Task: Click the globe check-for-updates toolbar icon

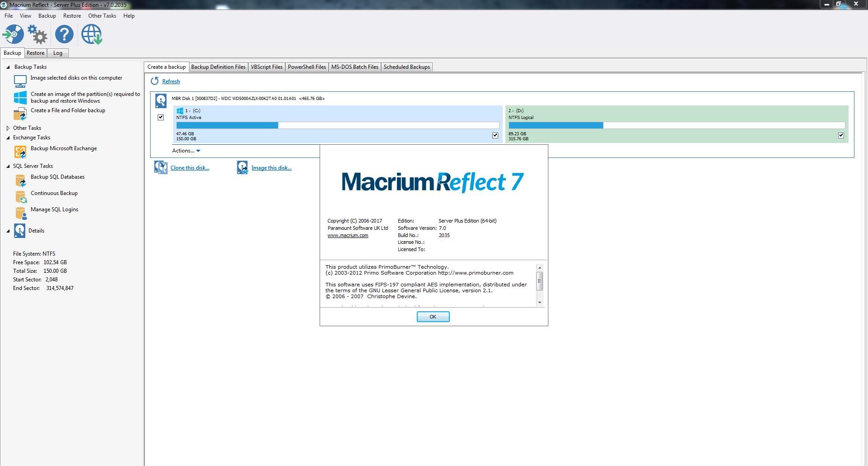Action: [91, 34]
